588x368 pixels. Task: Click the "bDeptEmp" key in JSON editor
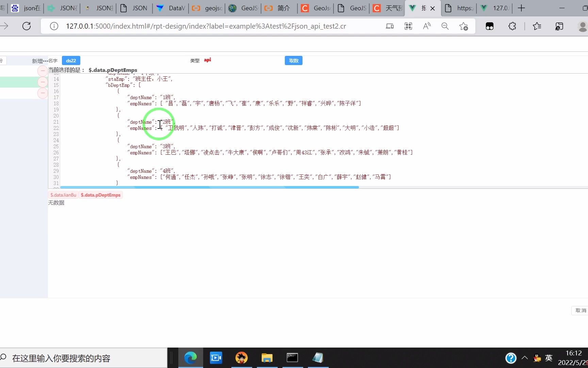[x=119, y=85]
